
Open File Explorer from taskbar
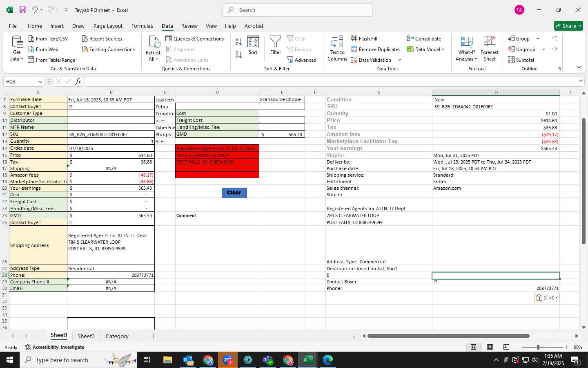(168, 360)
